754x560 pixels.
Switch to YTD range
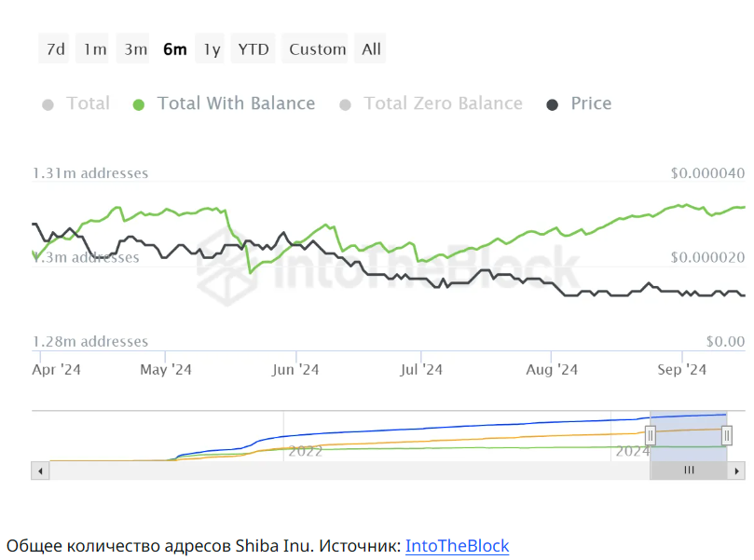click(254, 49)
